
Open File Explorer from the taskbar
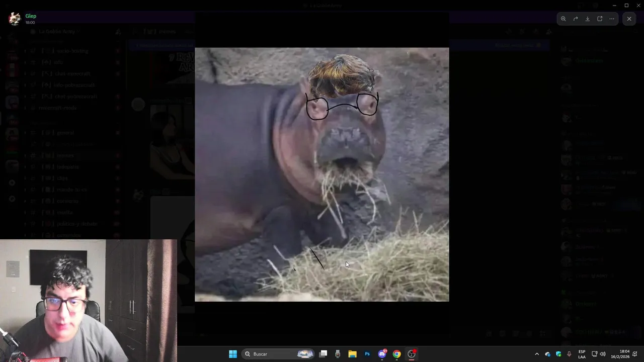click(353, 354)
